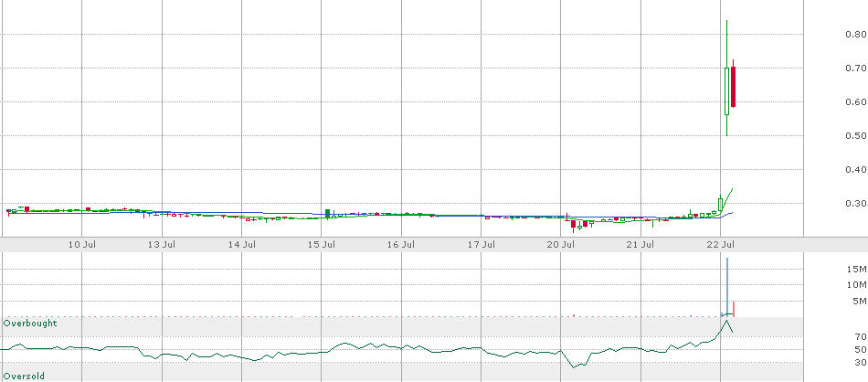Click the red volume bar on 22 Jul

(x=734, y=309)
